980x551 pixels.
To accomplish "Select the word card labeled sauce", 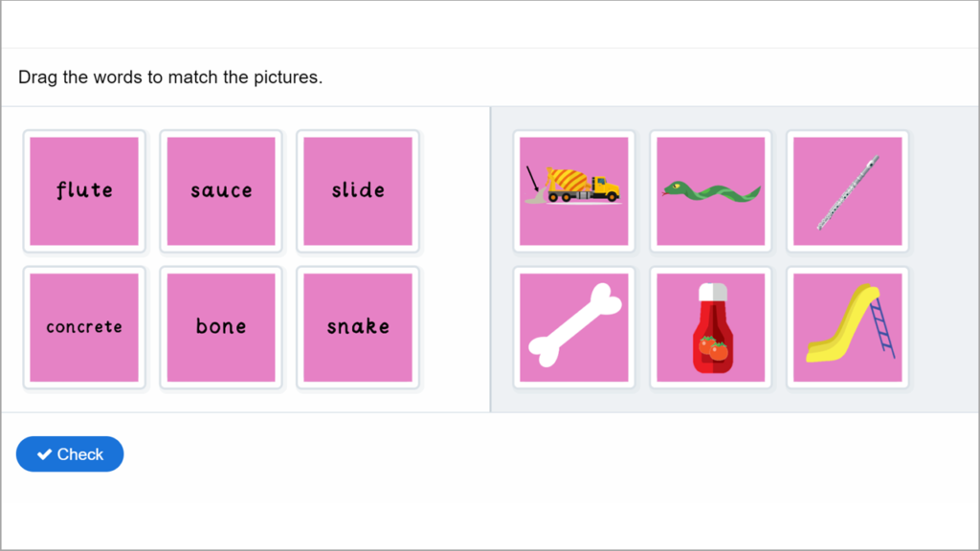I will [x=221, y=190].
